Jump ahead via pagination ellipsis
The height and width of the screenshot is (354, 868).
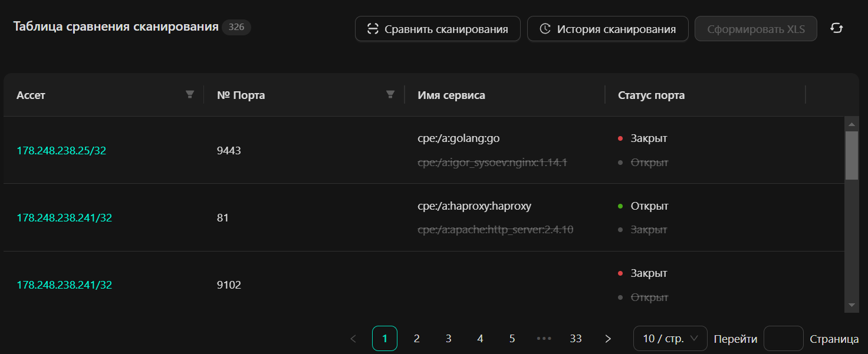(x=544, y=339)
